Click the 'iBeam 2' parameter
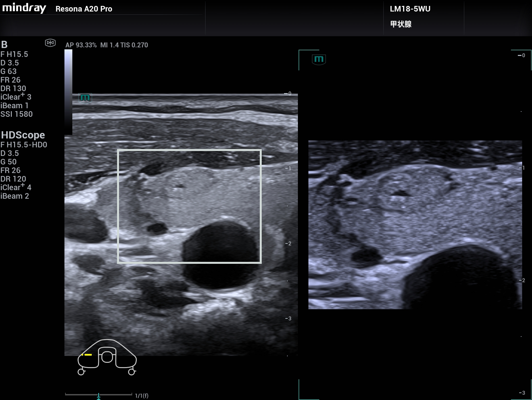This screenshot has width=532, height=400. click(x=15, y=196)
